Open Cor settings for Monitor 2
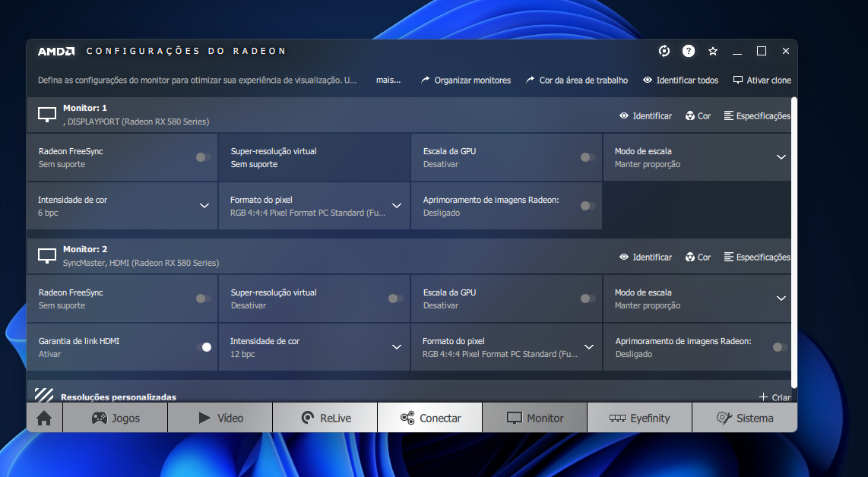Viewport: 868px width, 477px height. click(x=698, y=257)
